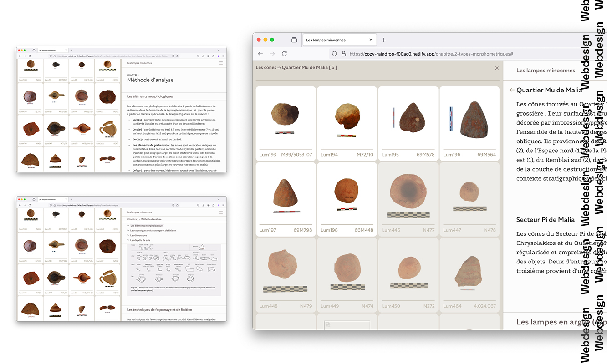Viewport: 607px width, 364px height.
Task: Open the Lum196 cone thumbnail
Action: pyautogui.click(x=469, y=123)
